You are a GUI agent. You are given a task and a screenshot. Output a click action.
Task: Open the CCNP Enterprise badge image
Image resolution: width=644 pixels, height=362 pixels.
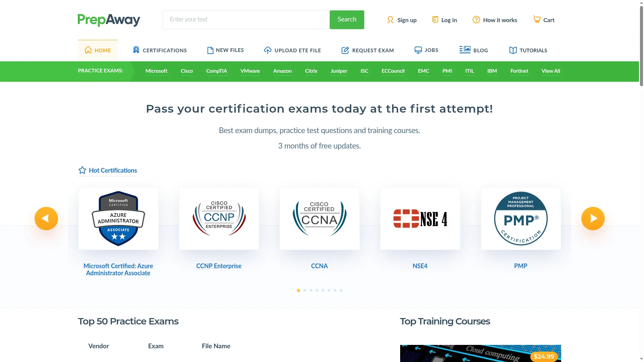click(x=219, y=219)
